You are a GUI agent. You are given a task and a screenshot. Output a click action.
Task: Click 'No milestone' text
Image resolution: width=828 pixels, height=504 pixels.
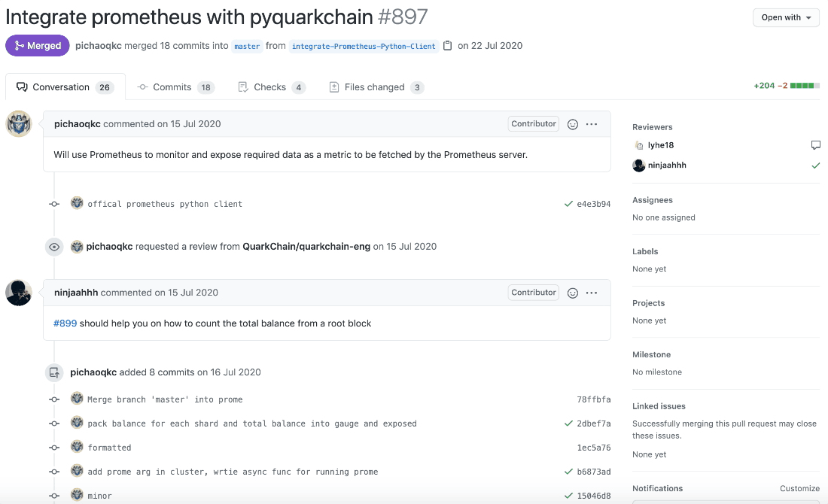[657, 372]
